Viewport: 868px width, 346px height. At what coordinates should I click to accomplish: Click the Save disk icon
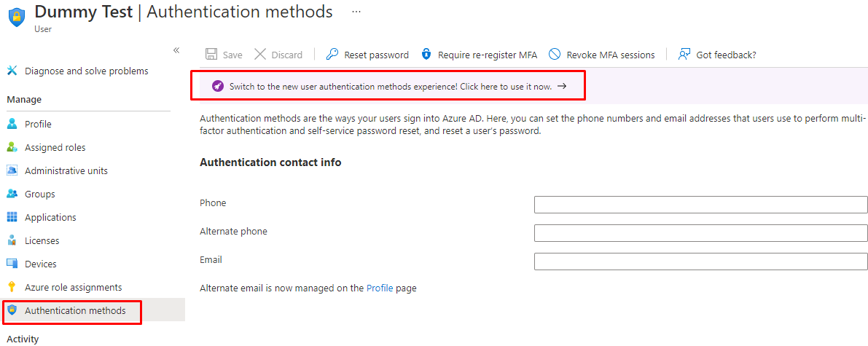(x=211, y=55)
